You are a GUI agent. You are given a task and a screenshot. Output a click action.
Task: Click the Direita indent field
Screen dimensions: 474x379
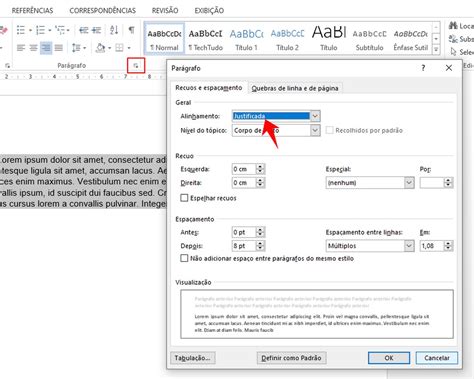pyautogui.click(x=244, y=183)
